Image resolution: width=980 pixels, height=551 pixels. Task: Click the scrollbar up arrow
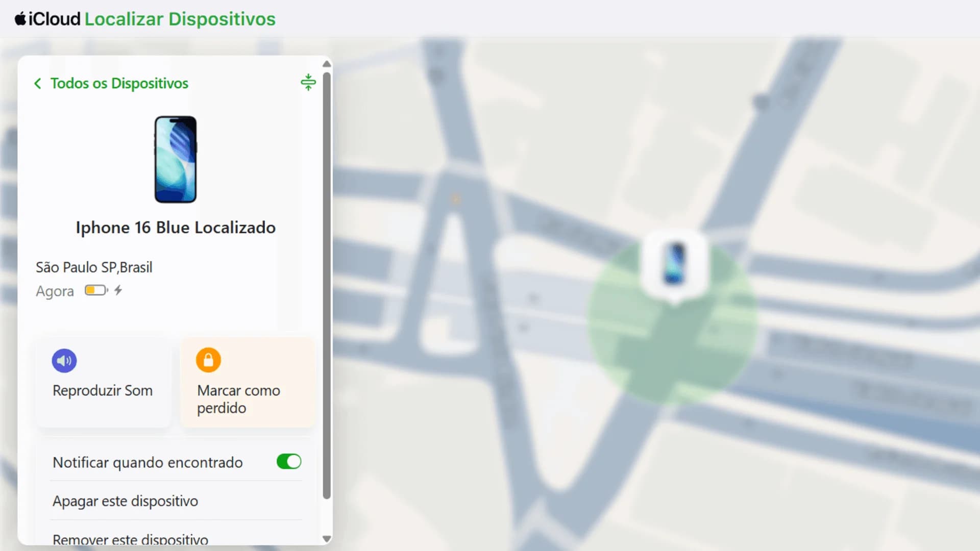327,63
